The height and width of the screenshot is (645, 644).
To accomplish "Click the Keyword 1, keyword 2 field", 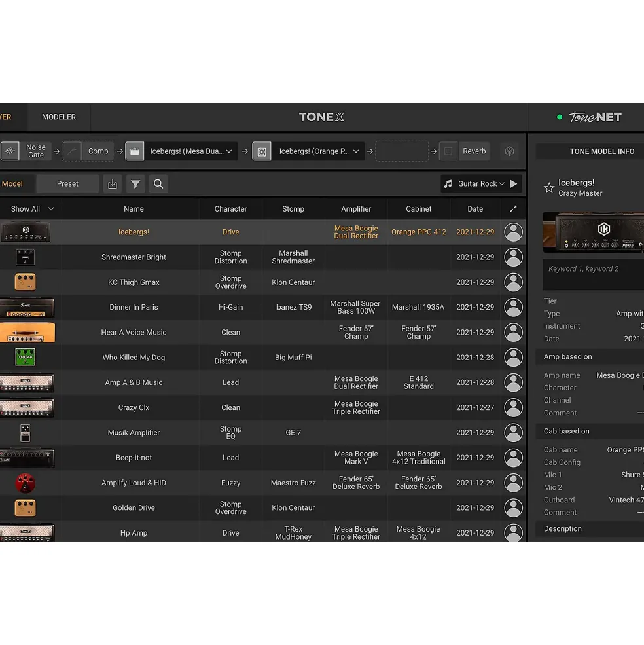I will (x=594, y=274).
